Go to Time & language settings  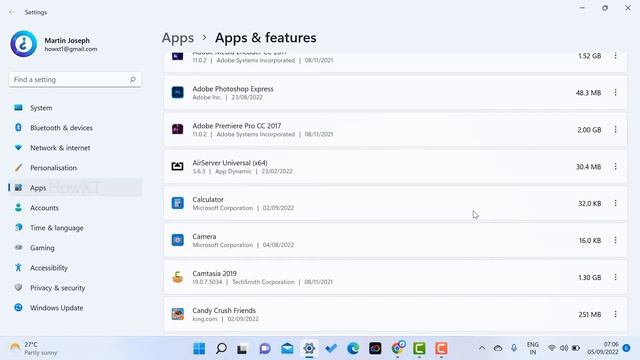[x=75, y=228]
